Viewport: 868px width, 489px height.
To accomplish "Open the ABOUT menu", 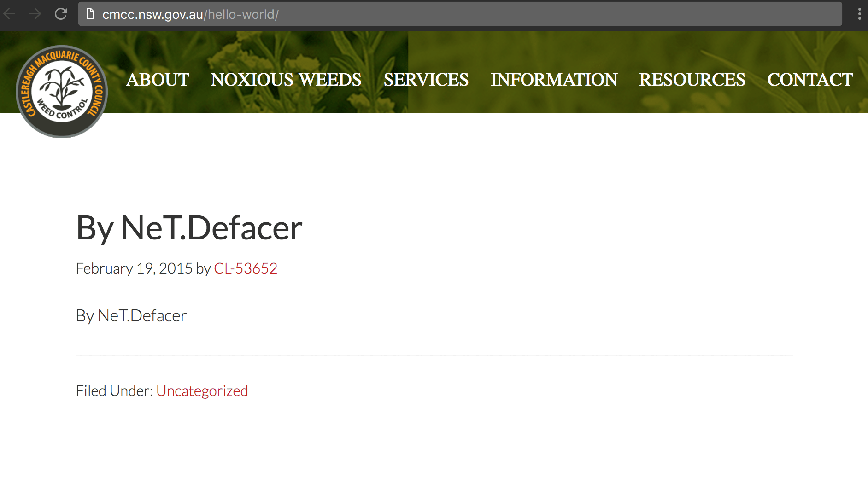I will pyautogui.click(x=158, y=80).
